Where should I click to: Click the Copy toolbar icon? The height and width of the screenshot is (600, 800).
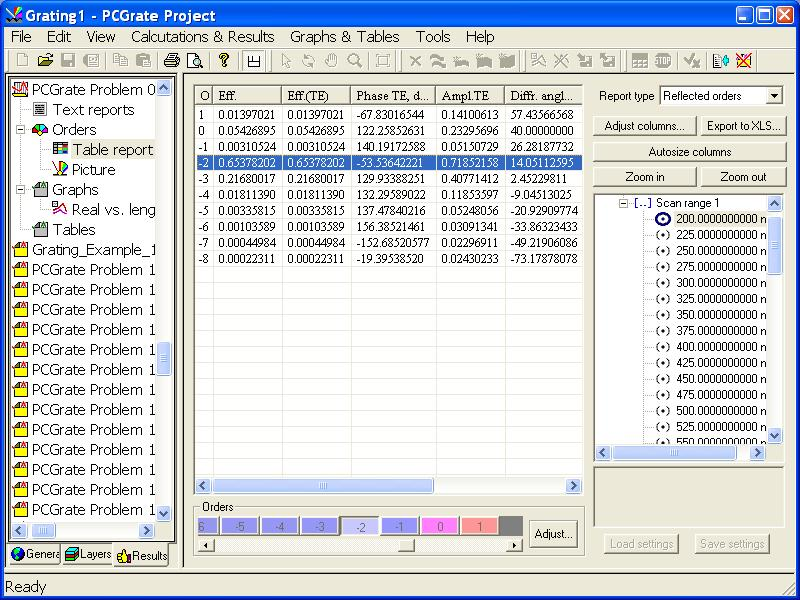(x=120, y=61)
